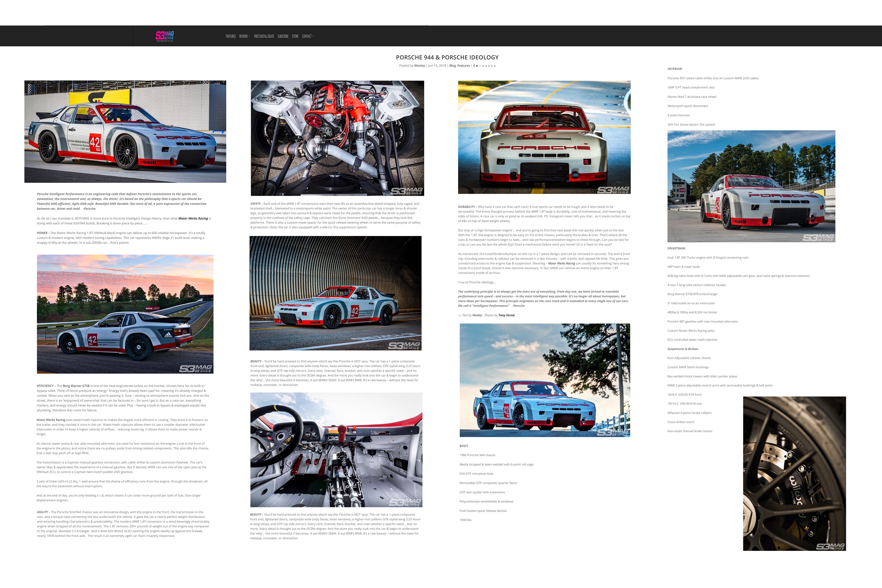Open the Wilwood brake caliper photo
882x588 pixels.
coord(794,474)
